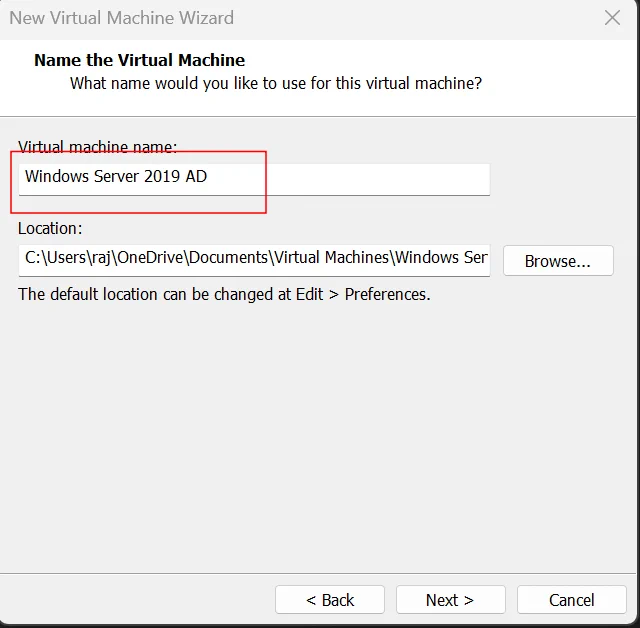
Task: Return to previous step with Back
Action: tap(330, 599)
